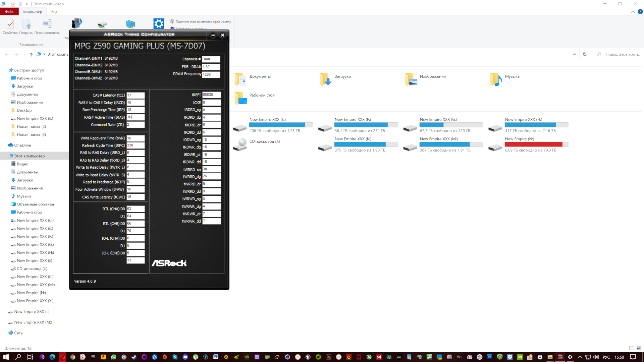Click the CAS# Latency (tCL) value field

[136, 95]
